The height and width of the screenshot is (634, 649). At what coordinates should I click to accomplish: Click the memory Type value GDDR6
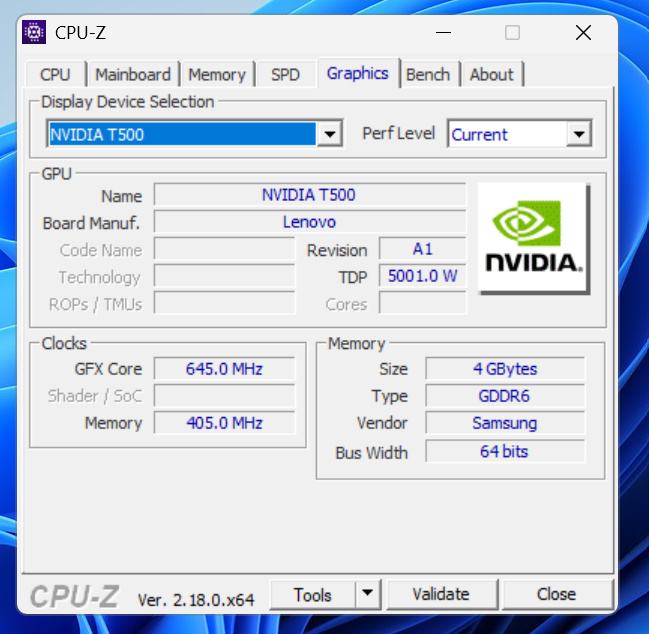[505, 396]
